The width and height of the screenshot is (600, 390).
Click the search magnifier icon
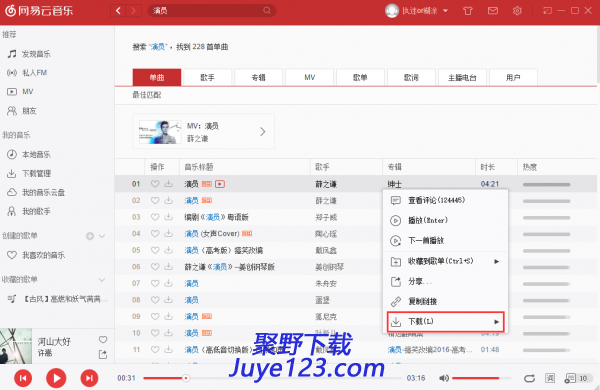[x=267, y=11]
